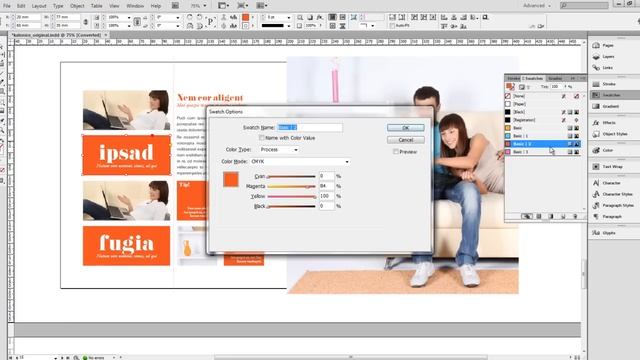Viewport: 640px width, 360px height.
Task: Open the Glyphs panel
Action: tap(608, 233)
